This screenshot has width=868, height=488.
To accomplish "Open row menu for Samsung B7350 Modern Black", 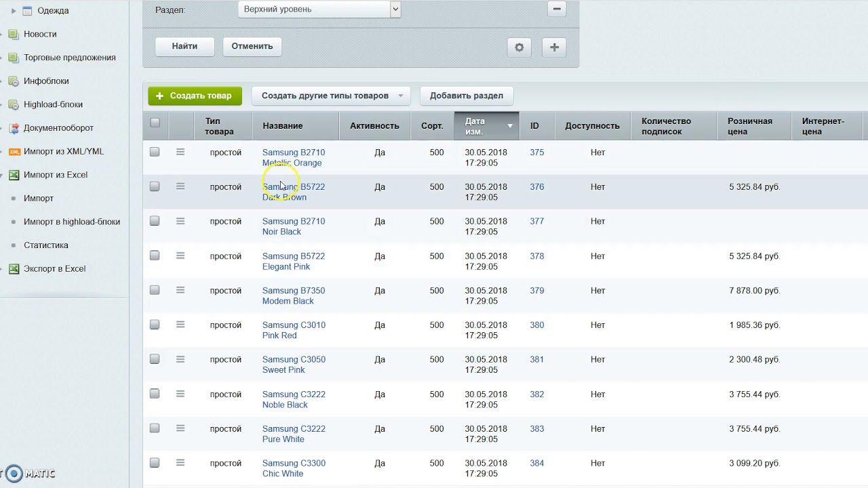I will click(180, 290).
